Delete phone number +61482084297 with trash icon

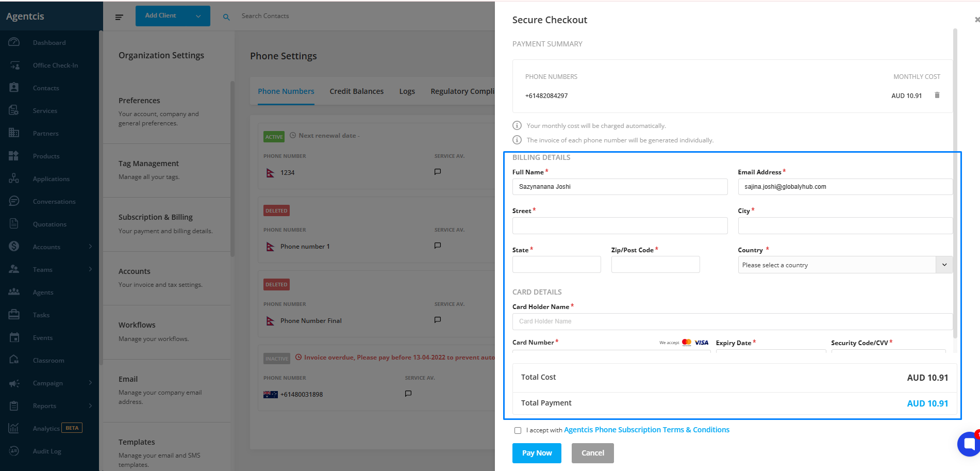[937, 95]
